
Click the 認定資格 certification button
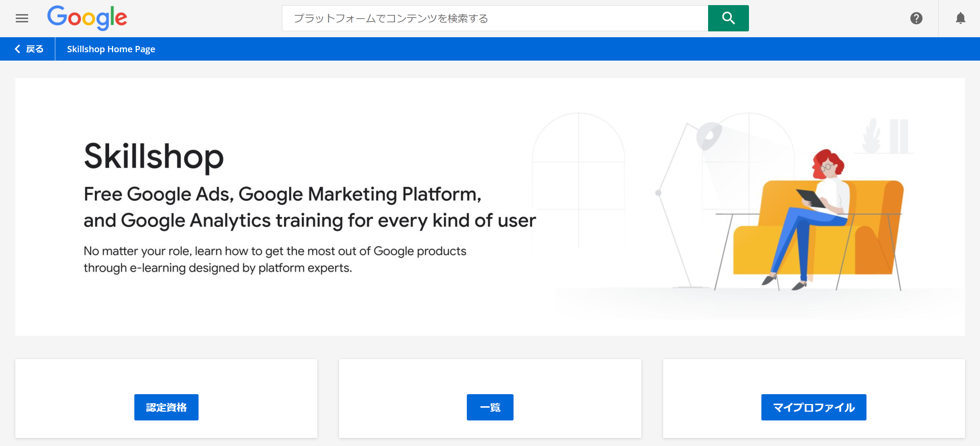[166, 407]
